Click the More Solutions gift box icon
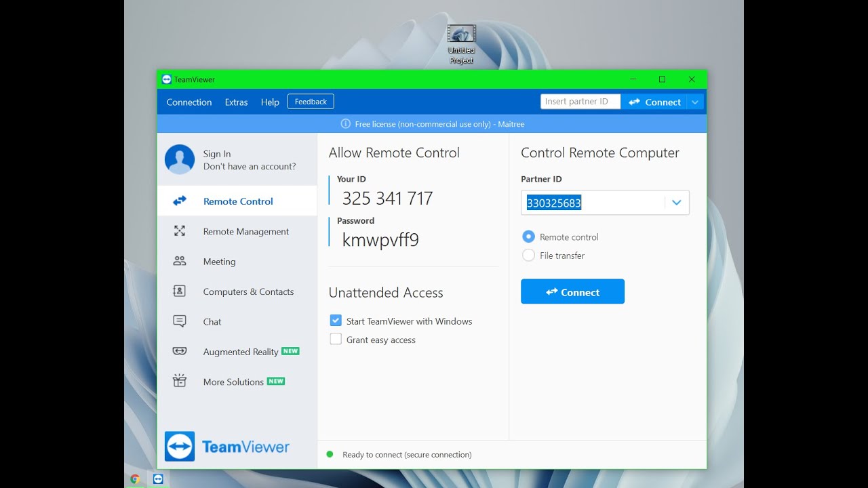Image resolution: width=868 pixels, height=488 pixels. pos(180,381)
